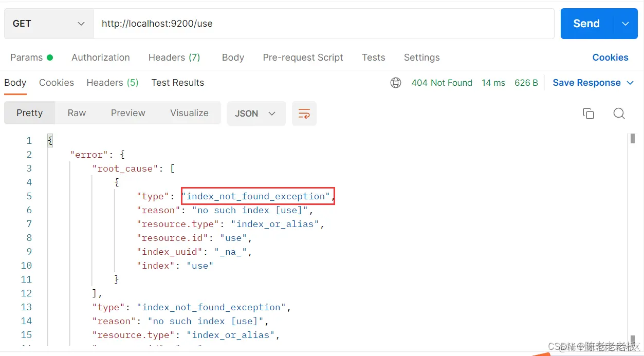Toggle line wrap icon next to JSON
This screenshot has height=356, width=644.
coord(304,114)
